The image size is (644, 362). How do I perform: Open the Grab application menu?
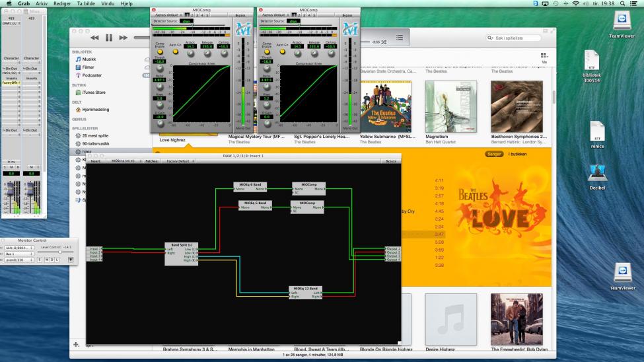point(24,3)
